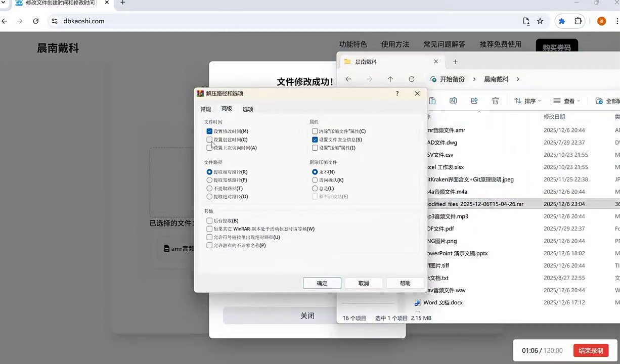Screen dimensions: 620x364
Task: Click the 修改日期 column header in Explorer
Action: point(554,117)
